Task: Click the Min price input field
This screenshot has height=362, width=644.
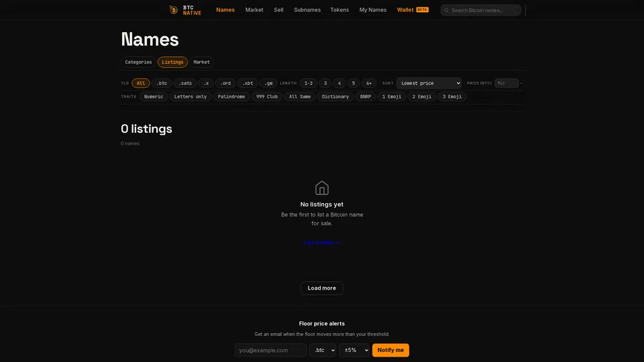Action: coord(506,83)
